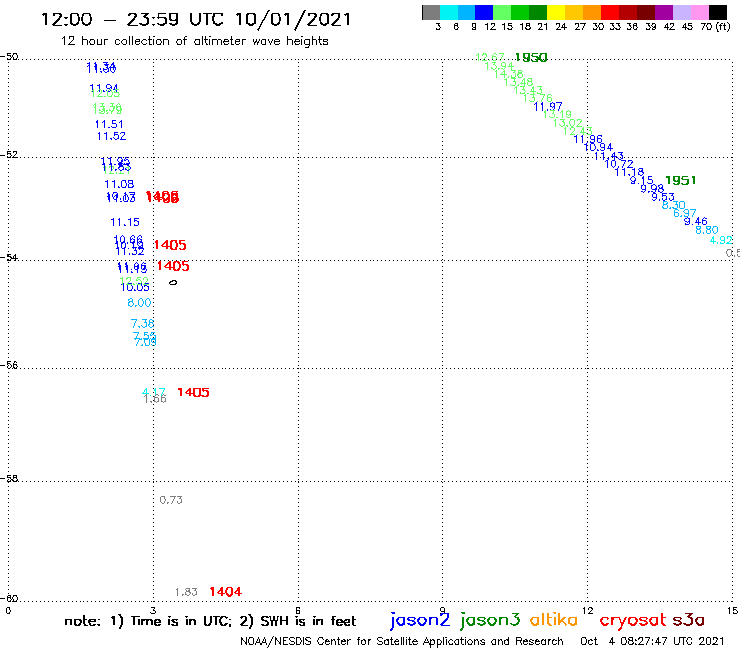The height and width of the screenshot is (650, 740).
Task: Click the blue value 9.53
Action: tap(663, 196)
